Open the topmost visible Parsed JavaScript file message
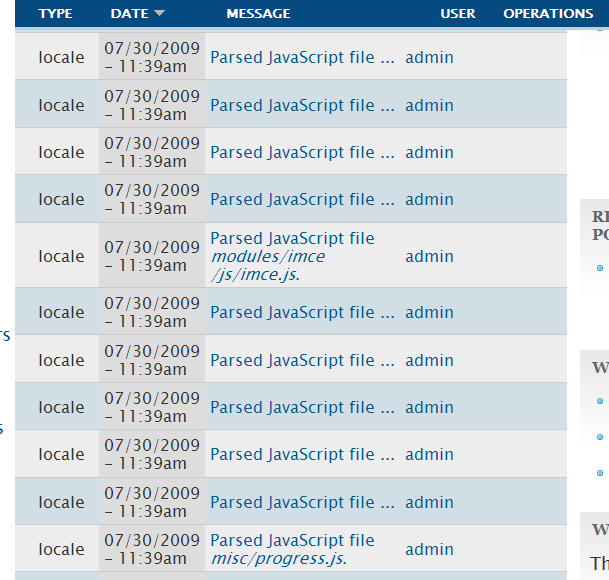609x580 pixels. tap(302, 57)
